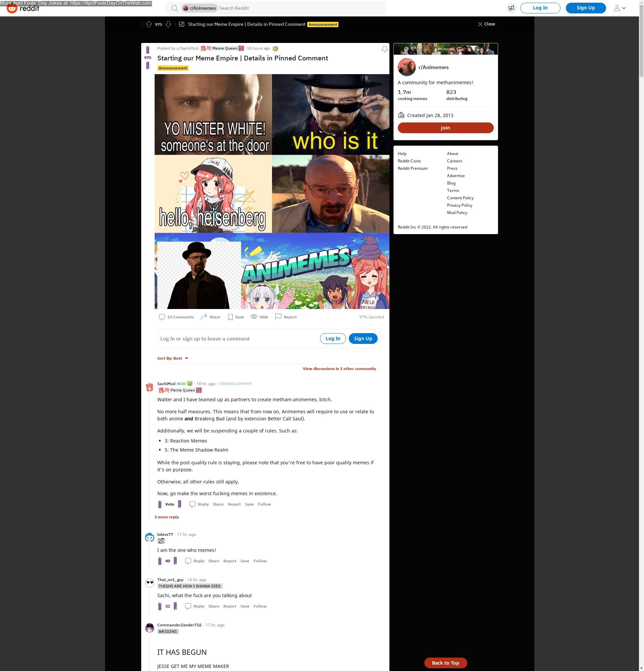Viewport: 644px width, 671px height.
Task: Click the notification bell on the post
Action: [385, 49]
